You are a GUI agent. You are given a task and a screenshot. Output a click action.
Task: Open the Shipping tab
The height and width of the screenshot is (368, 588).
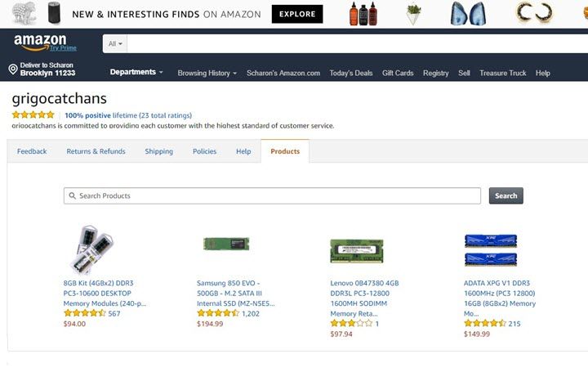(x=158, y=151)
